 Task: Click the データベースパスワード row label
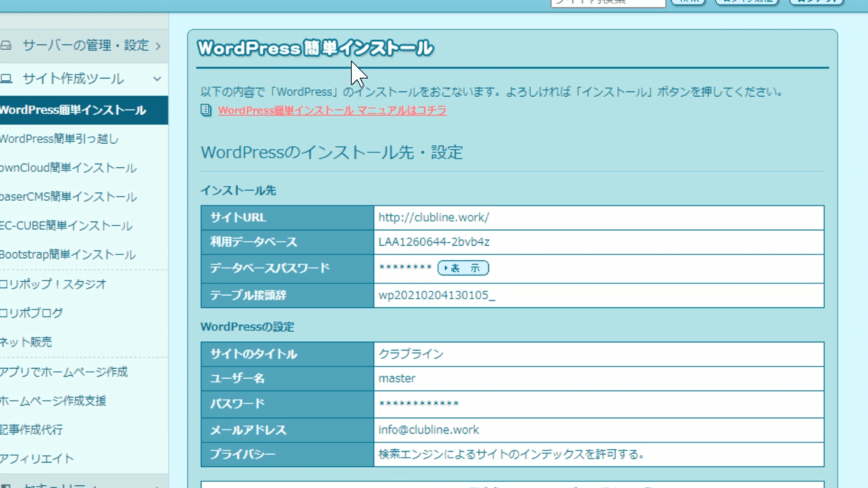coord(270,268)
